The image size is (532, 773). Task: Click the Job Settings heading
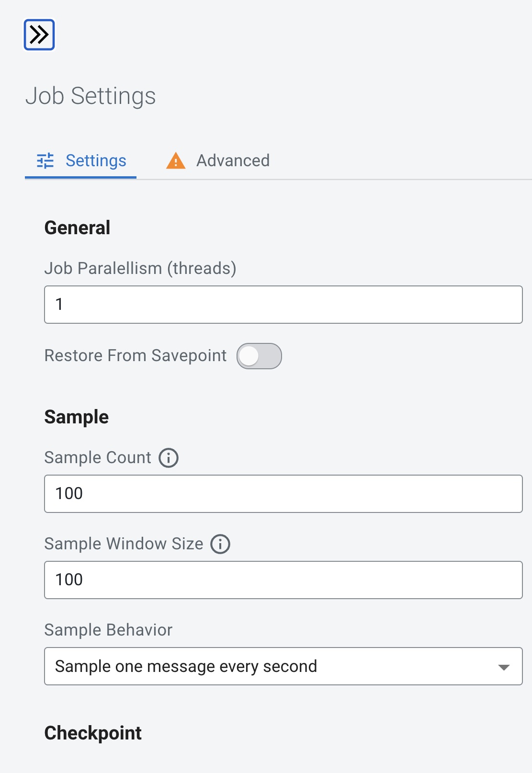pos(91,96)
